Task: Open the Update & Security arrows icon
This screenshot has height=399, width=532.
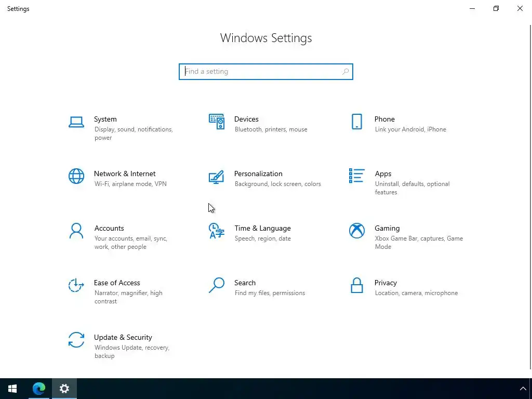Action: [76, 340]
